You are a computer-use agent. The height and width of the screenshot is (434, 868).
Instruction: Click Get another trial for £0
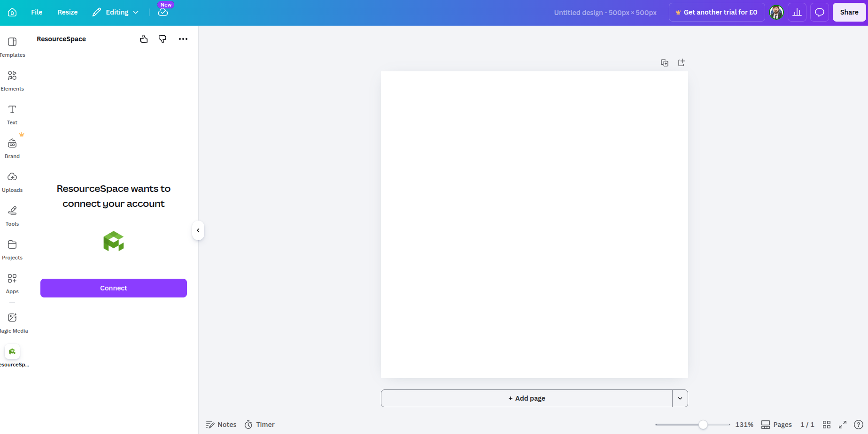(717, 12)
